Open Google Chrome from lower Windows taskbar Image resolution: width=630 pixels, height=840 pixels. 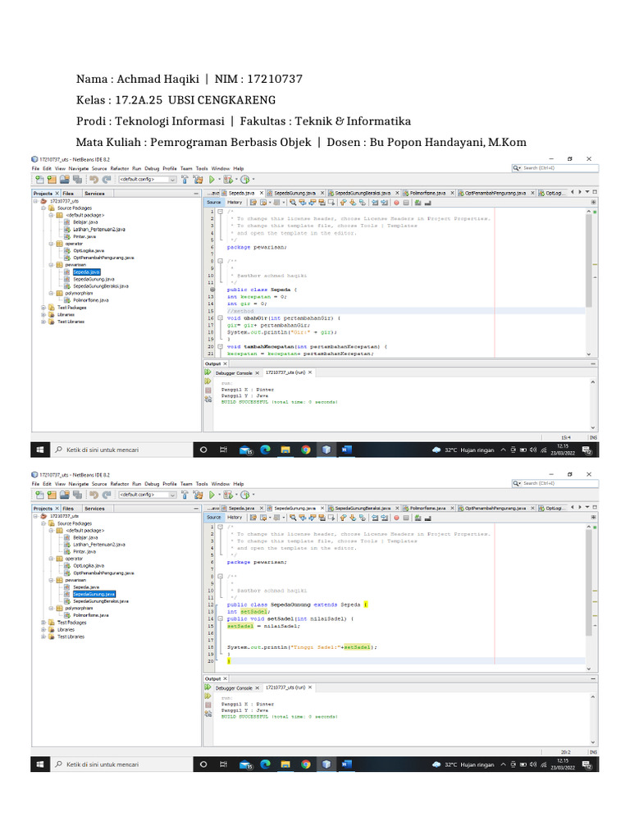coord(306,765)
